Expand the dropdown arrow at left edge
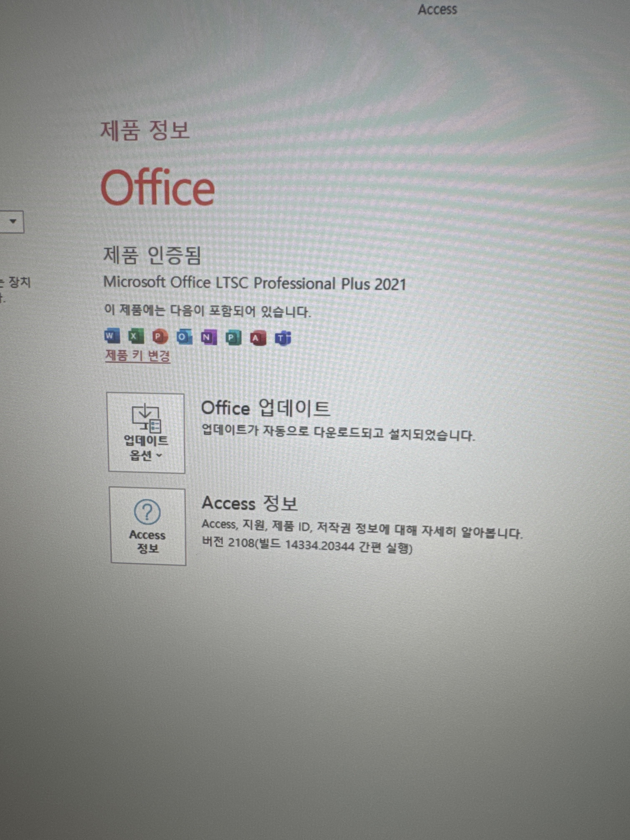630x840 pixels. pos(13,221)
